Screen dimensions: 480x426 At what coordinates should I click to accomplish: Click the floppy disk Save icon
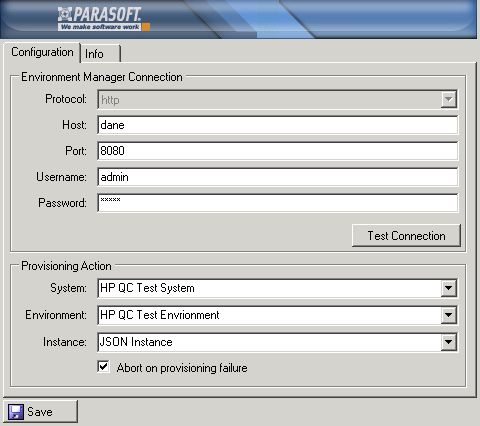pos(16,412)
